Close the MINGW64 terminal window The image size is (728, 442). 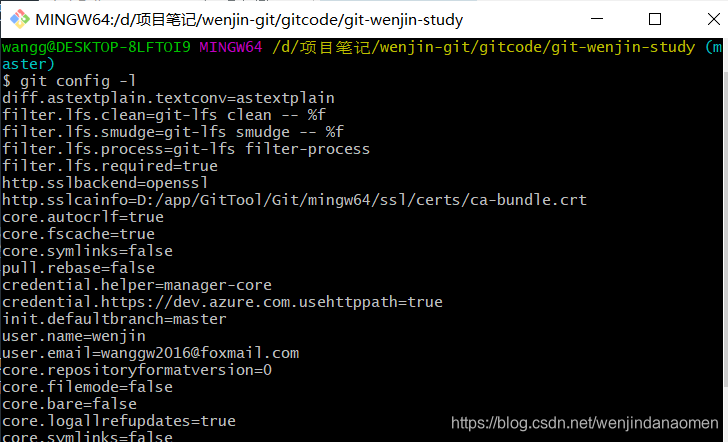pyautogui.click(x=713, y=19)
